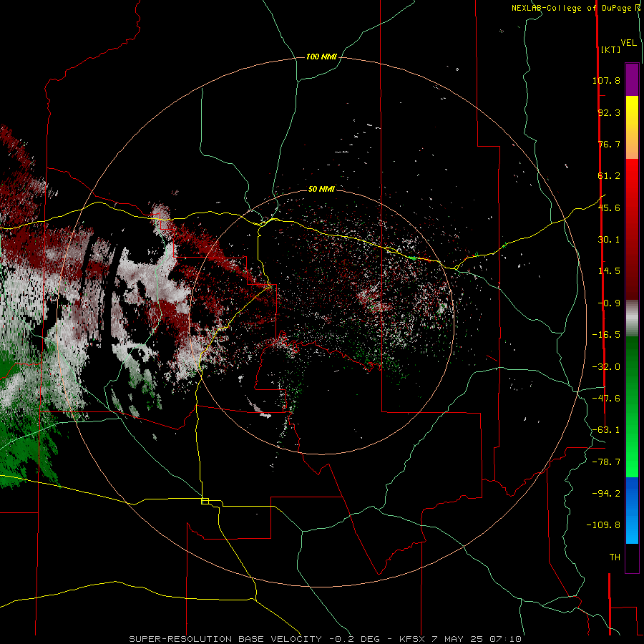Viewport: 644px width, 644px height.
Task: Click the purple segment of the color bar
Action: tap(632, 79)
